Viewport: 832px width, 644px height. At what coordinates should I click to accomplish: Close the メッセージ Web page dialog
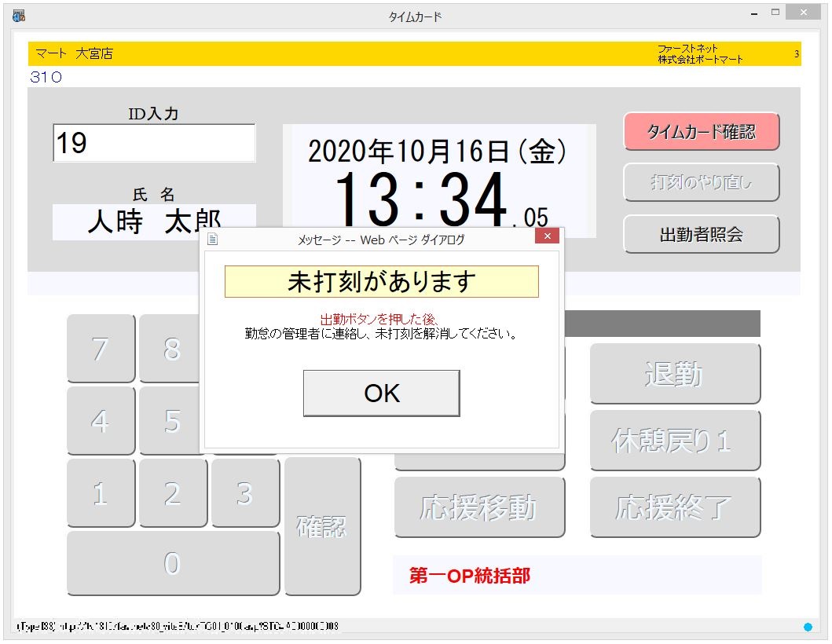[547, 236]
